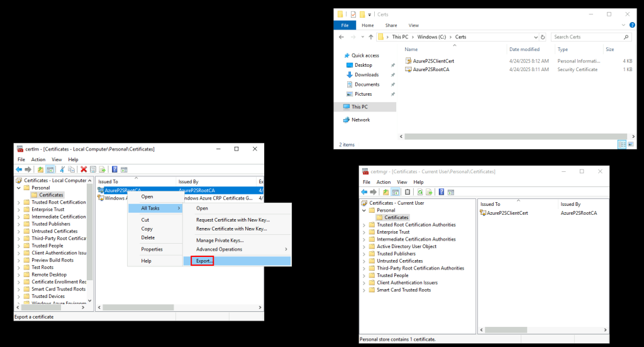Click Export List icon in certlm toolbar

(102, 169)
